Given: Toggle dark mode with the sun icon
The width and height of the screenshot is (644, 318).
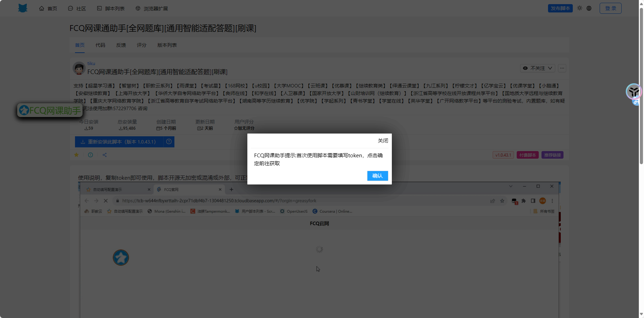Looking at the screenshot, I should click(x=579, y=8).
